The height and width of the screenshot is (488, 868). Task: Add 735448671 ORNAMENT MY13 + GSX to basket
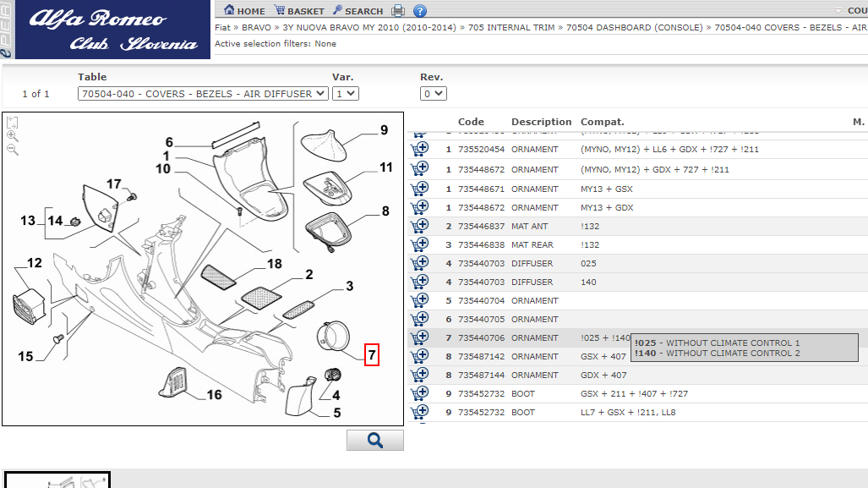tap(419, 189)
